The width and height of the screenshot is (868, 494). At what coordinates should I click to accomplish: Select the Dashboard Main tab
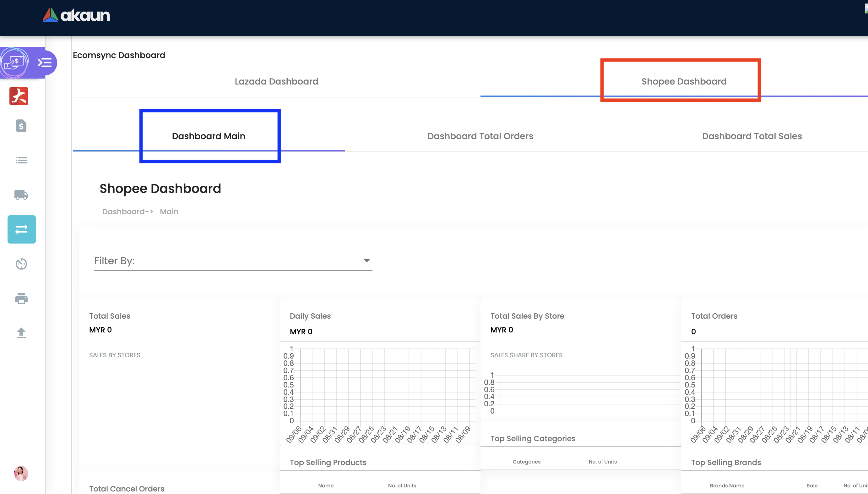click(x=209, y=136)
